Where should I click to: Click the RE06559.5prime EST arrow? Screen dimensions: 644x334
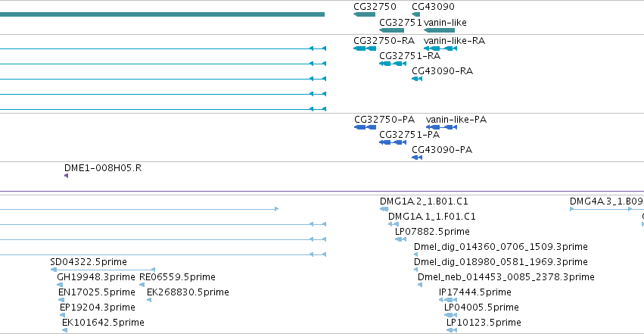click(142, 285)
